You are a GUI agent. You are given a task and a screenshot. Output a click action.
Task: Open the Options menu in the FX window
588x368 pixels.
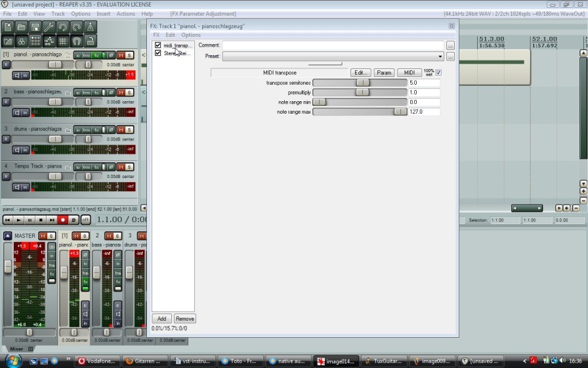[191, 35]
